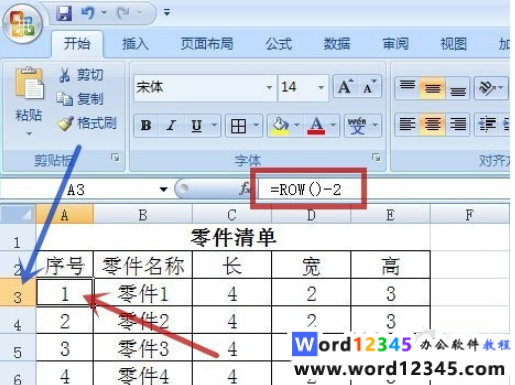Open the font size 14 dropdown

click(321, 88)
